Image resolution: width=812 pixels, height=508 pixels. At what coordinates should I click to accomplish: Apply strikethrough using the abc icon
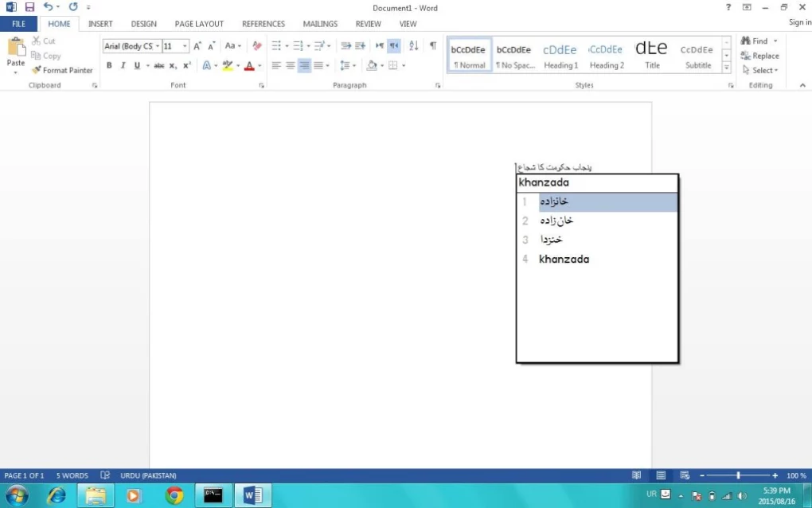point(158,66)
